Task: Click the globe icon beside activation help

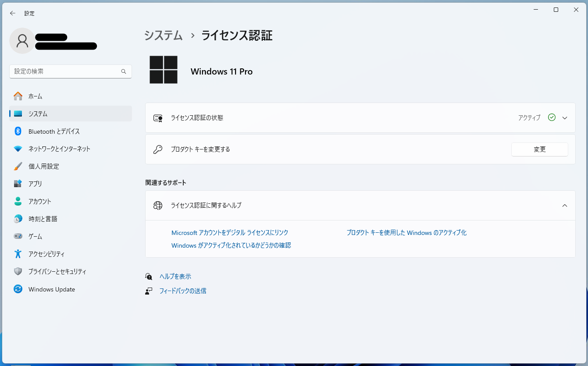Action: pyautogui.click(x=158, y=205)
